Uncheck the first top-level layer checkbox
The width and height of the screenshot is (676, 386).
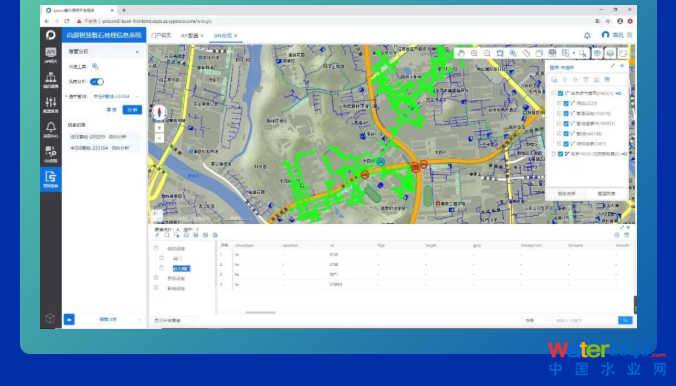point(560,93)
